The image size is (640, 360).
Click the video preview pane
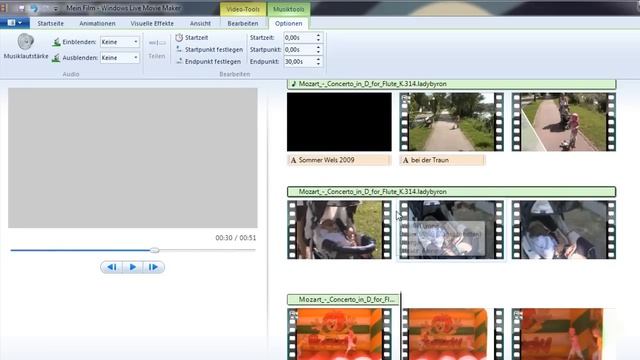point(133,158)
